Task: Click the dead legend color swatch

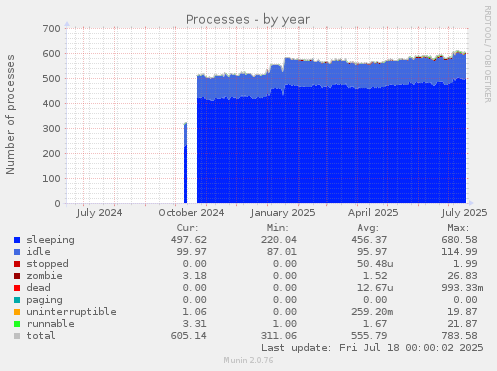Action: [x=17, y=288]
